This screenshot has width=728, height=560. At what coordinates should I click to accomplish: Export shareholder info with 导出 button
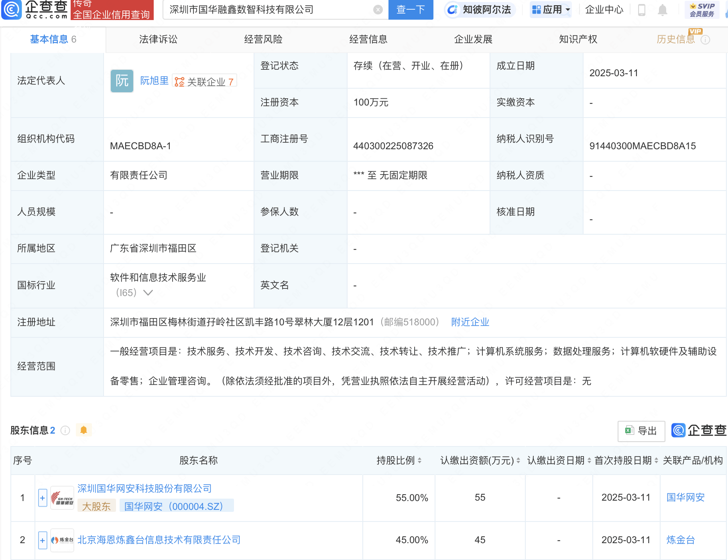pyautogui.click(x=641, y=431)
